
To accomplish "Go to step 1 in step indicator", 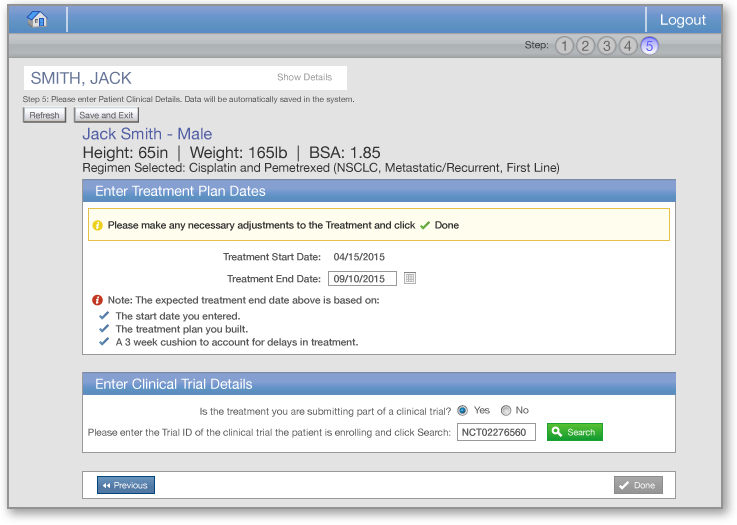I will pos(565,46).
